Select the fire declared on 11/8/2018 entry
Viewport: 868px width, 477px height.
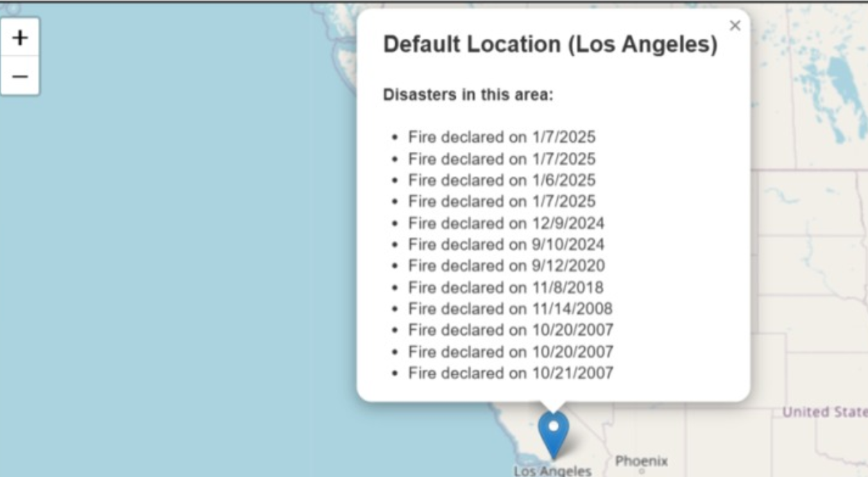point(505,287)
